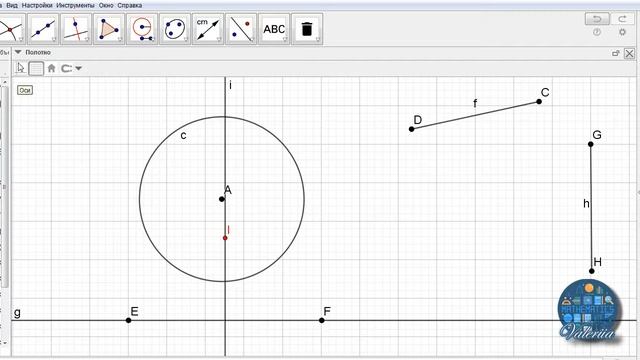Toggle the grid display button
Screen dimensions: 640x360
36,68
